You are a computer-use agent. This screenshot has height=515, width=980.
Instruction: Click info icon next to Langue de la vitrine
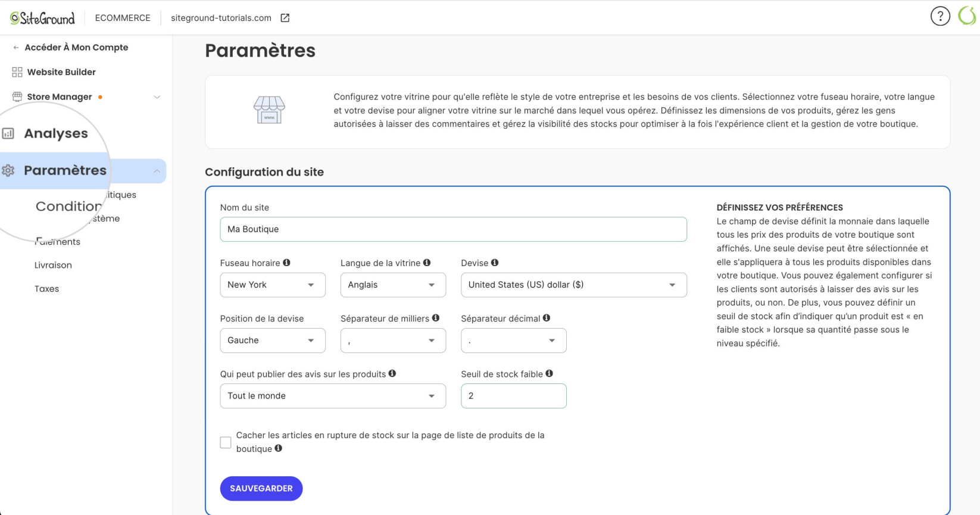[427, 263]
